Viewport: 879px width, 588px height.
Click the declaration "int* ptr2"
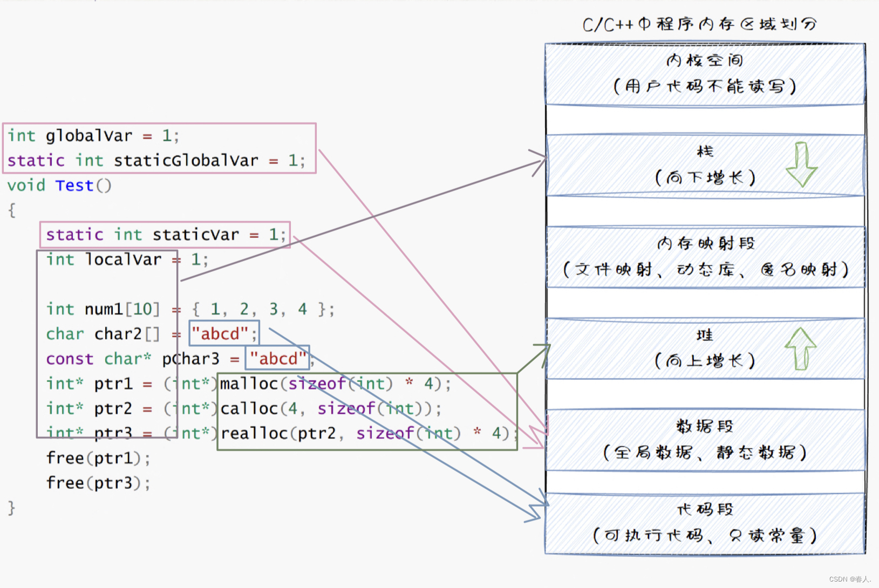(x=89, y=408)
